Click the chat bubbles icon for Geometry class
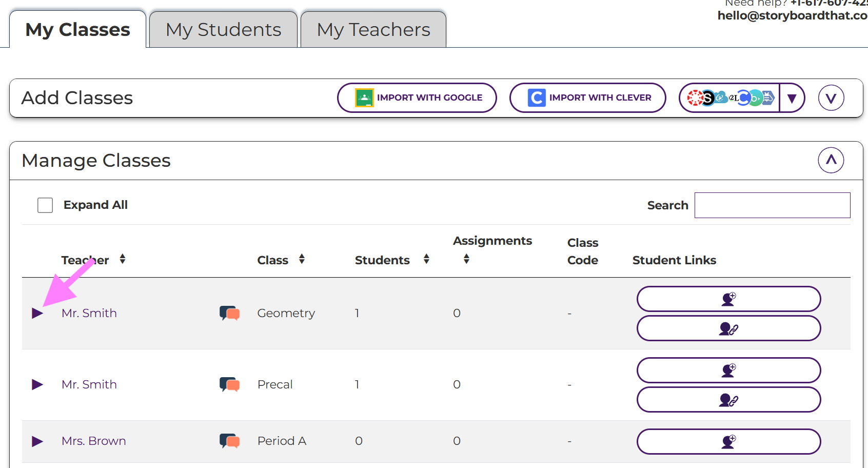 [229, 313]
